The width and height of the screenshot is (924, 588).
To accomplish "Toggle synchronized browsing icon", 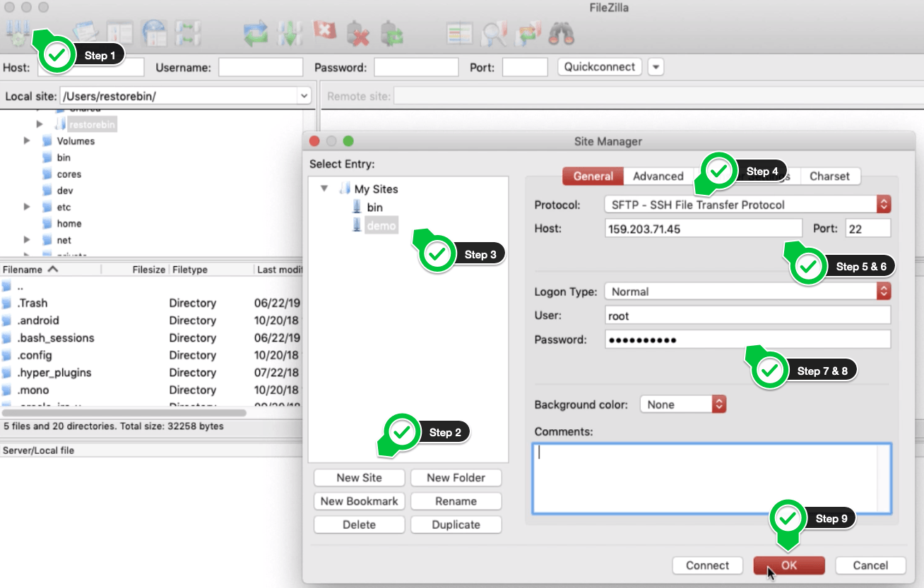I will [x=528, y=33].
